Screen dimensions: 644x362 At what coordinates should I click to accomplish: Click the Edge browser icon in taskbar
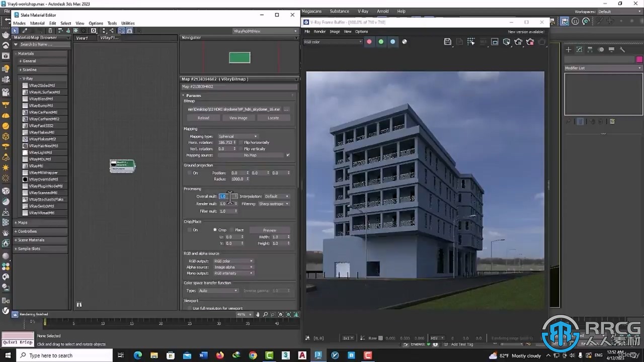(138, 355)
